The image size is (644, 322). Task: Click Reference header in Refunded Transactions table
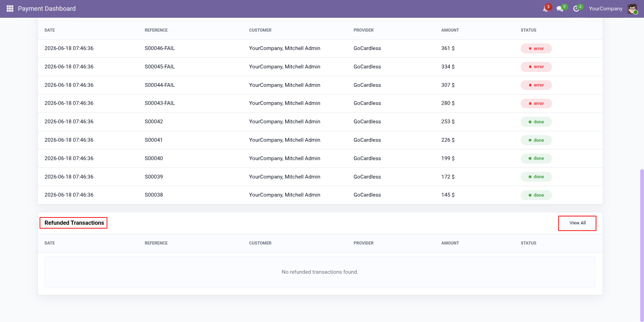[x=156, y=243]
